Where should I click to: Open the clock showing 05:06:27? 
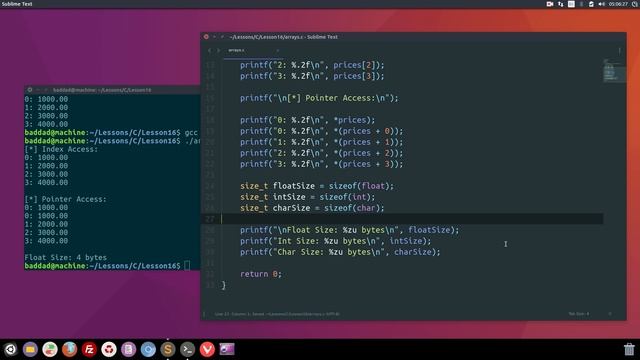(618, 4)
